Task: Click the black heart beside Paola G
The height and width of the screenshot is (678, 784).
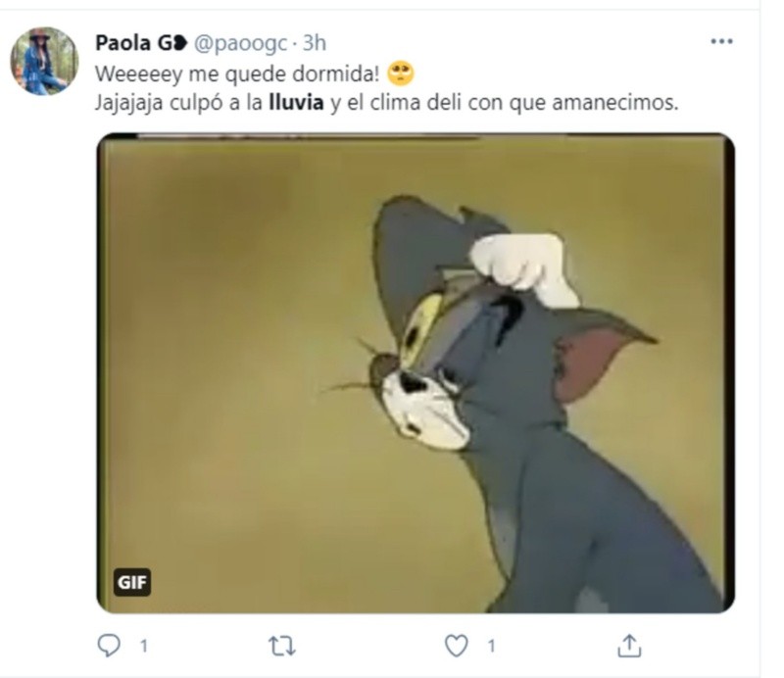Action: pyautogui.click(x=181, y=43)
